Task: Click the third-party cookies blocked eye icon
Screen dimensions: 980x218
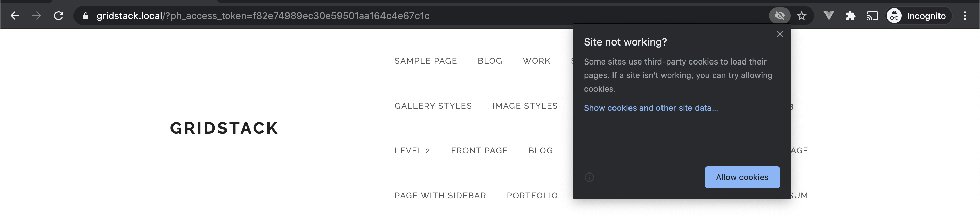Action: click(x=780, y=16)
